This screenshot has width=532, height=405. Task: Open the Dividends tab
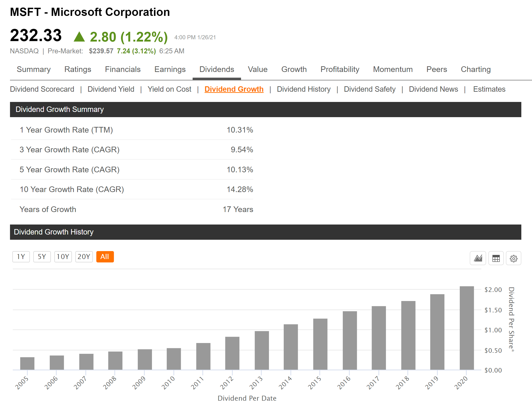point(216,69)
